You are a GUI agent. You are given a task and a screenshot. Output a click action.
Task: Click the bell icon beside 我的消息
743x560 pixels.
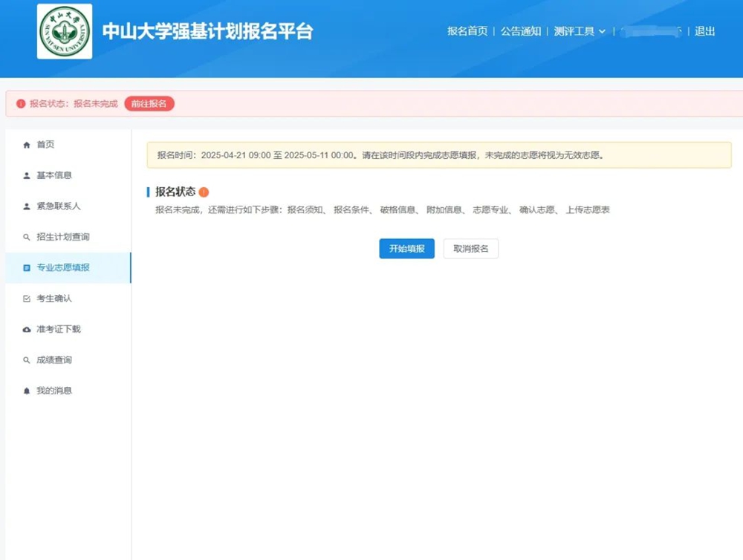[27, 391]
